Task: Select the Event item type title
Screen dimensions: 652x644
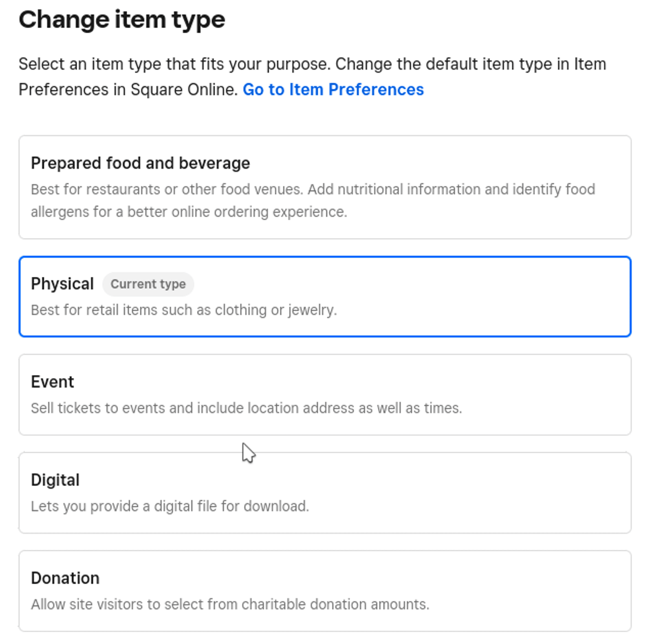Action: tap(53, 382)
